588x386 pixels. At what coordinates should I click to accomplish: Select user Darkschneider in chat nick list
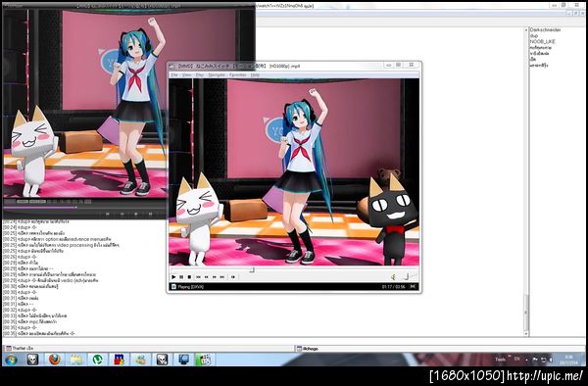[x=545, y=29]
